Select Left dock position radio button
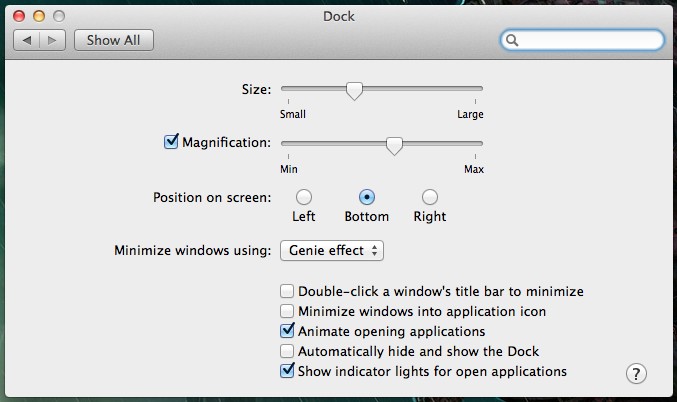Screen dimensions: 677x402 tap(304, 197)
